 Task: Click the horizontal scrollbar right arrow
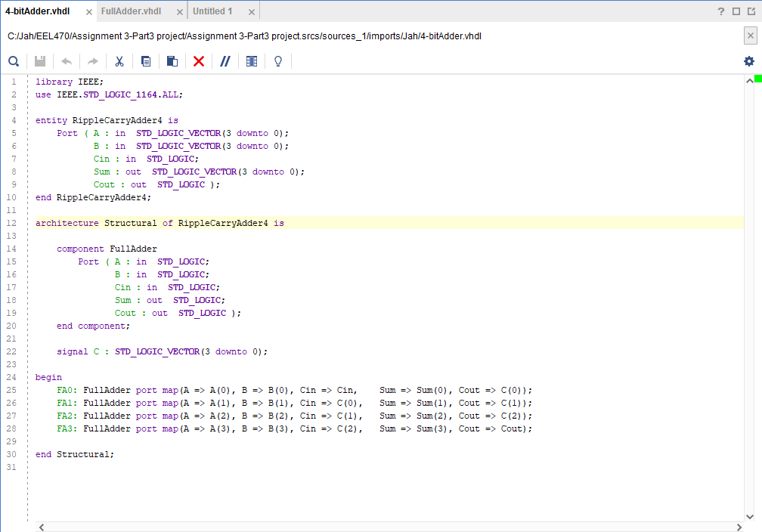[x=739, y=527]
